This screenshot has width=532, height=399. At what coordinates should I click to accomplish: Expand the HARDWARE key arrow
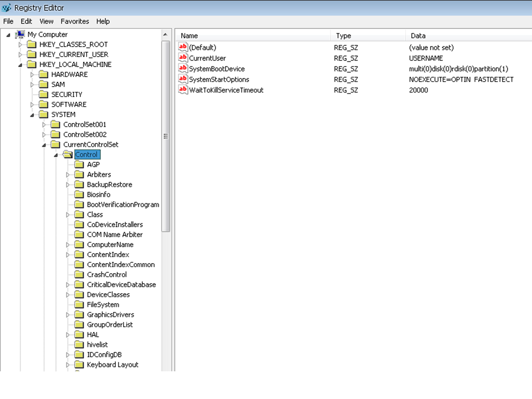(x=32, y=74)
